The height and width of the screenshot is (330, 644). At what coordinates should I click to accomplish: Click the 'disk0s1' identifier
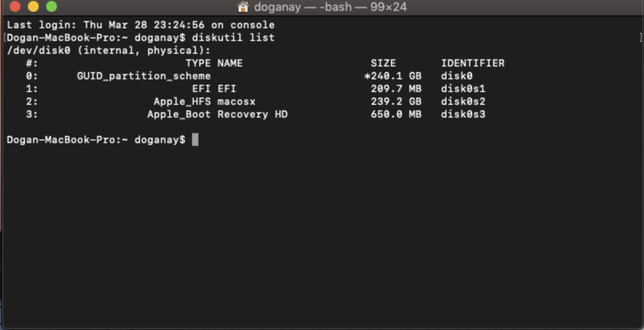click(x=463, y=88)
